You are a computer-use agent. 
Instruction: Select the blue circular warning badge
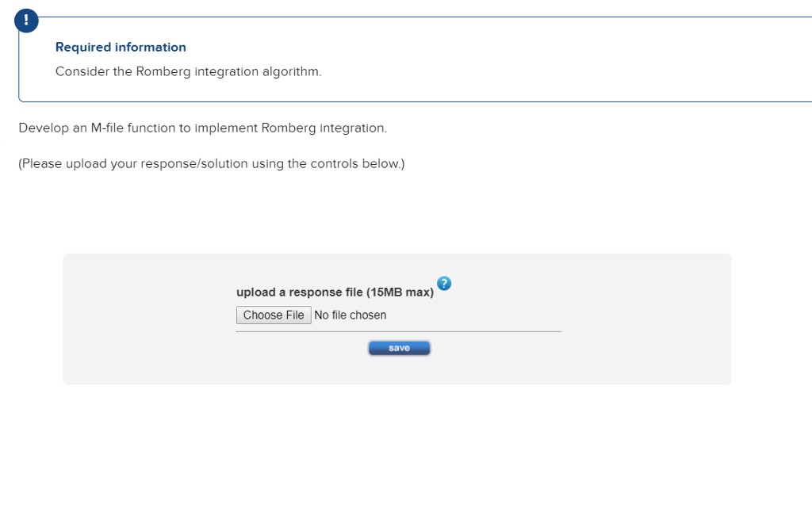click(x=26, y=21)
